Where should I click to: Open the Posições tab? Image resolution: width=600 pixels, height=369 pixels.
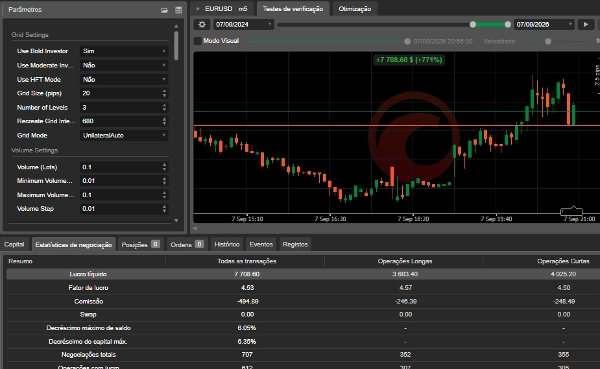pyautogui.click(x=140, y=245)
